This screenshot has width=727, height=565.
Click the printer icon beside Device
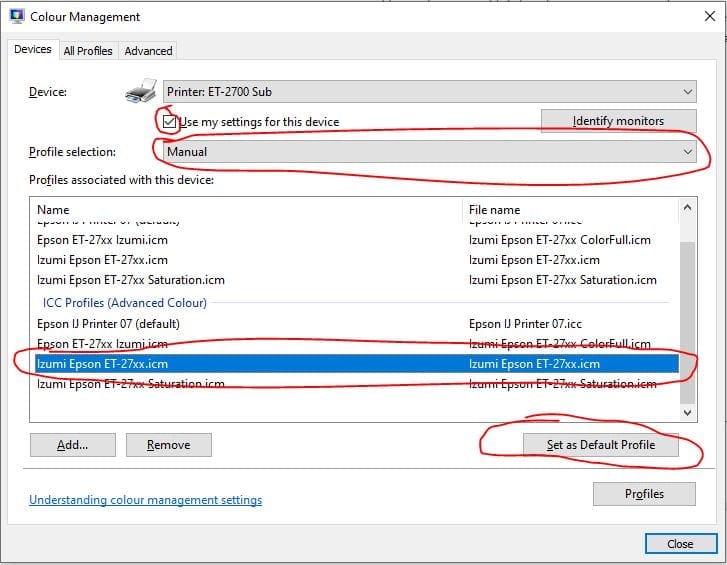pyautogui.click(x=141, y=91)
